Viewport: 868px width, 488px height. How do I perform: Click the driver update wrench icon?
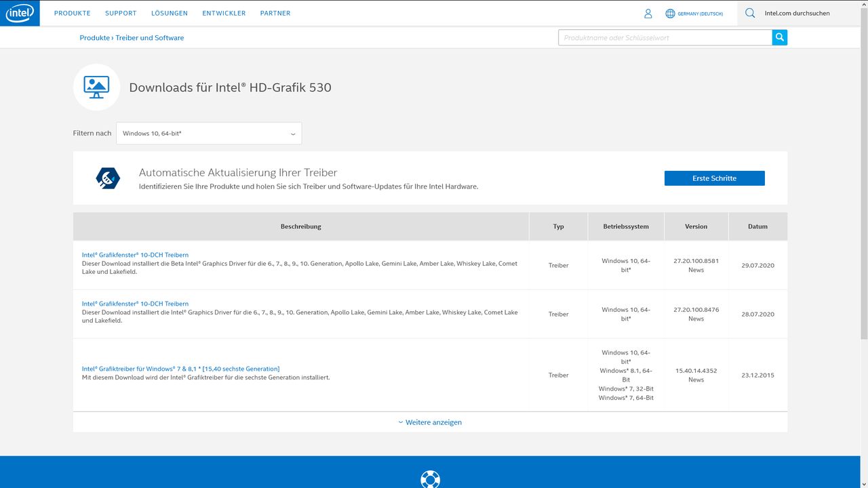point(108,178)
